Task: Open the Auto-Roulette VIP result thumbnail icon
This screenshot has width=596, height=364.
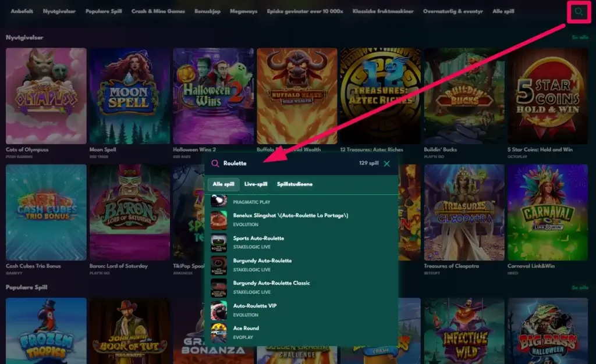Action: [219, 310]
